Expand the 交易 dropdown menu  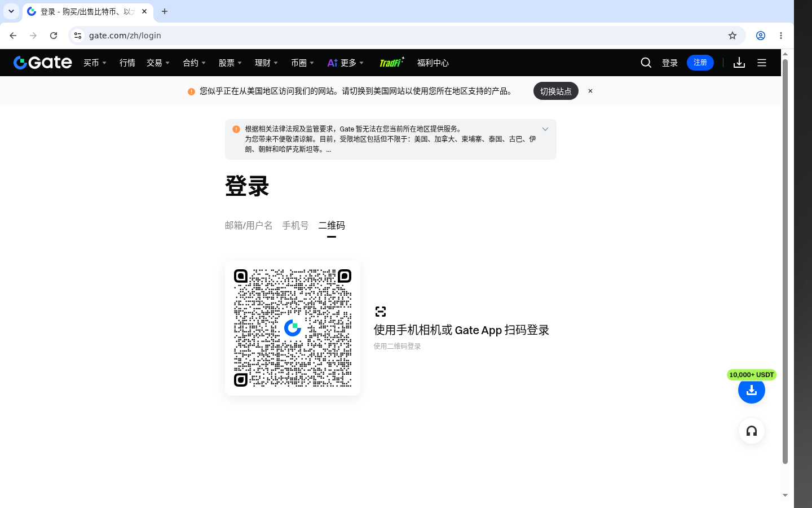tap(158, 63)
